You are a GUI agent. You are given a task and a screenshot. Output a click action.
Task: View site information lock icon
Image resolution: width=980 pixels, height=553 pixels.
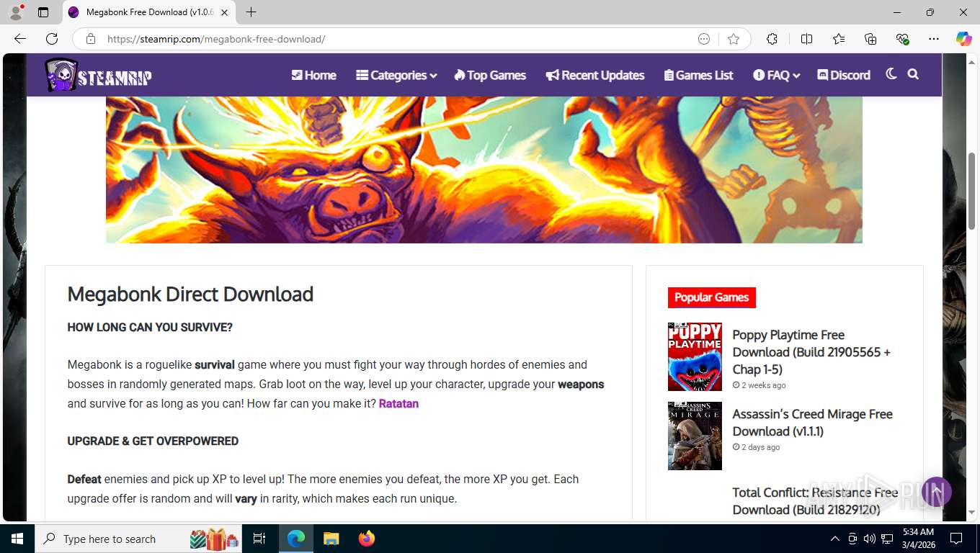[91, 39]
